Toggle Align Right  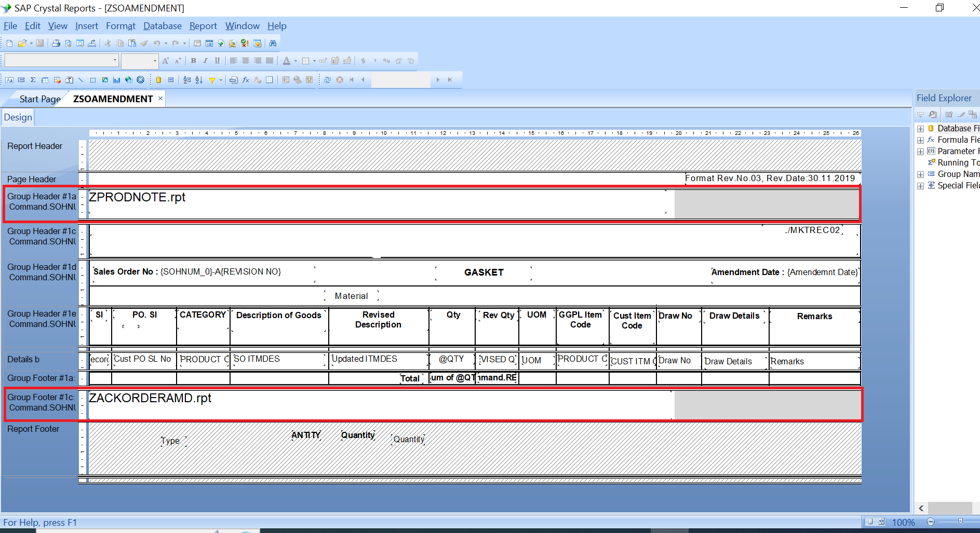(x=258, y=61)
